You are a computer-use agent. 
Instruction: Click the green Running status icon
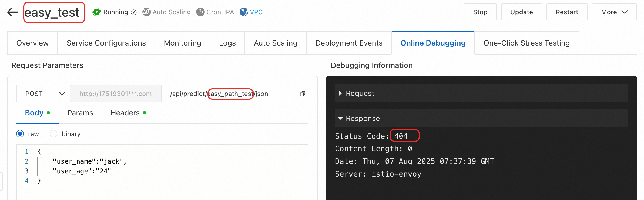pos(97,12)
